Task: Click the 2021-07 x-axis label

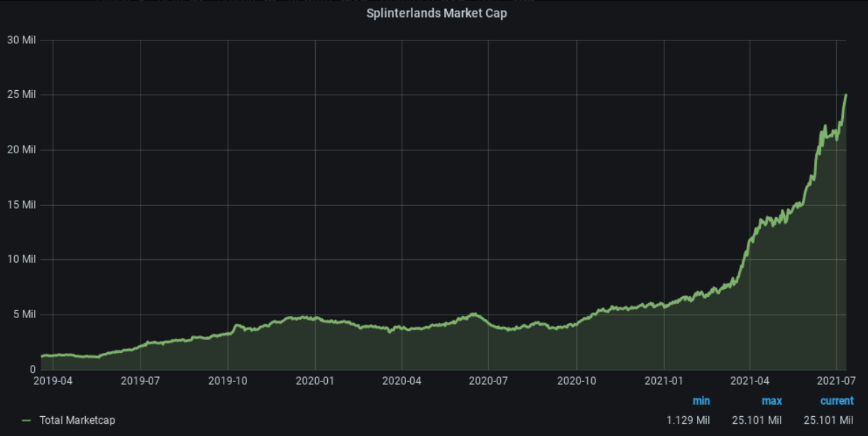Action: [837, 381]
